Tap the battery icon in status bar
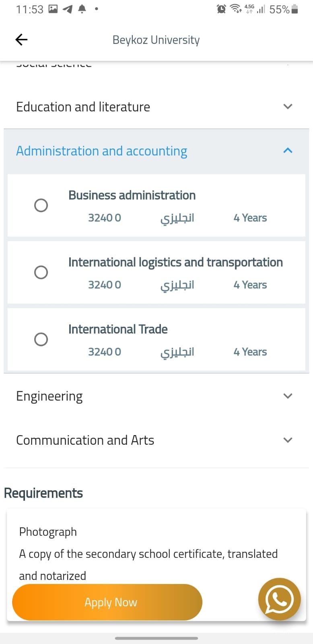The image size is (313, 644). click(295, 9)
